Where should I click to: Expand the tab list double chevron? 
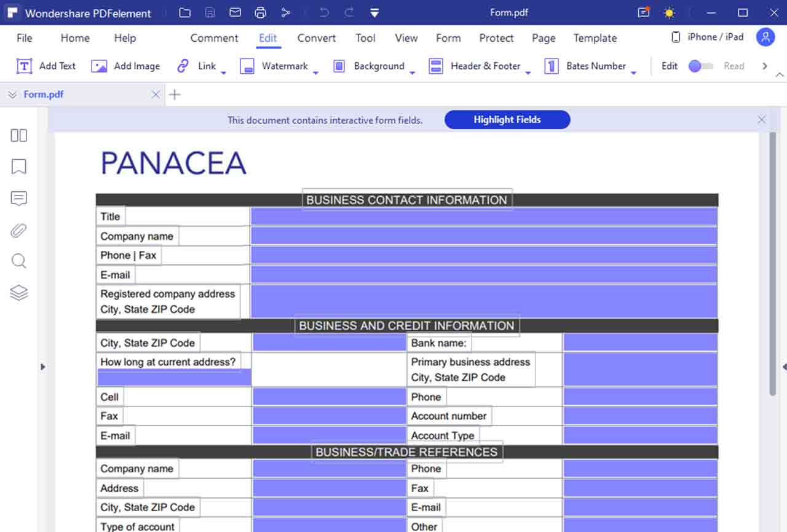(12, 95)
